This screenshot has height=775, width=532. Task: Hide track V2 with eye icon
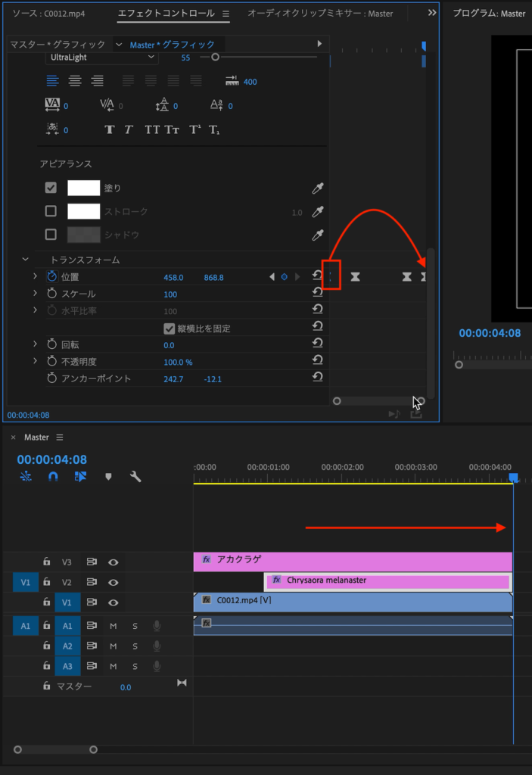pyautogui.click(x=114, y=583)
